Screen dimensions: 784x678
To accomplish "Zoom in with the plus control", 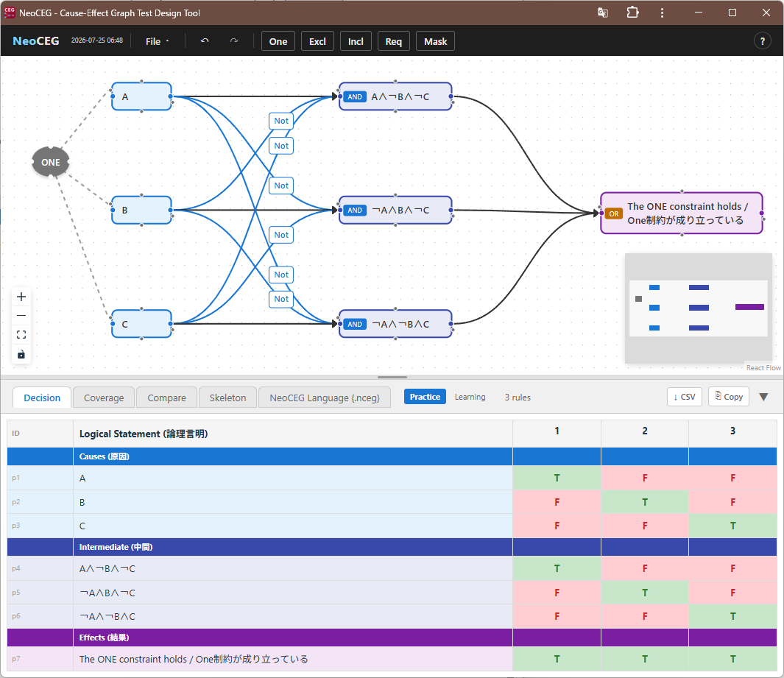I will tap(21, 297).
